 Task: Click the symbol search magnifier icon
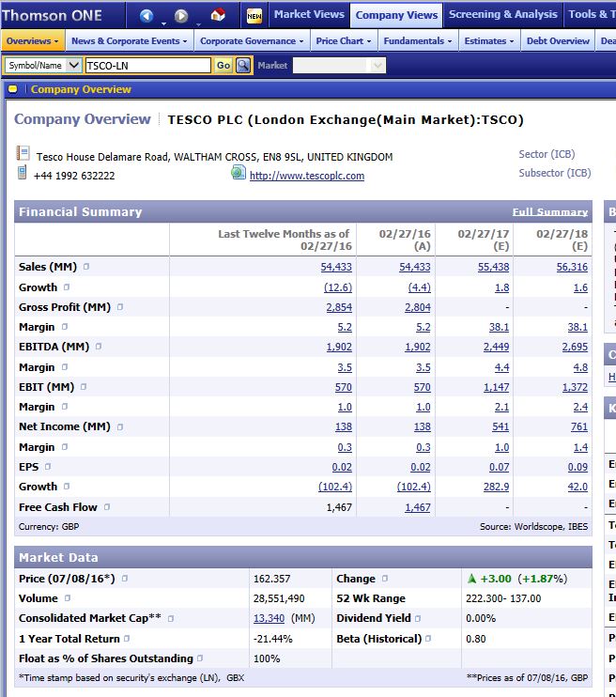[x=243, y=66]
